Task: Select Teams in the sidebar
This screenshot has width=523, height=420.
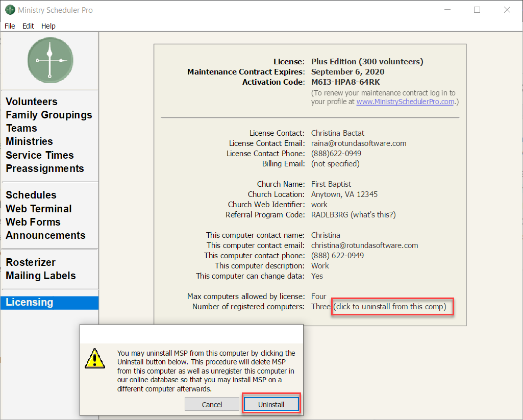Action: pyautogui.click(x=21, y=128)
